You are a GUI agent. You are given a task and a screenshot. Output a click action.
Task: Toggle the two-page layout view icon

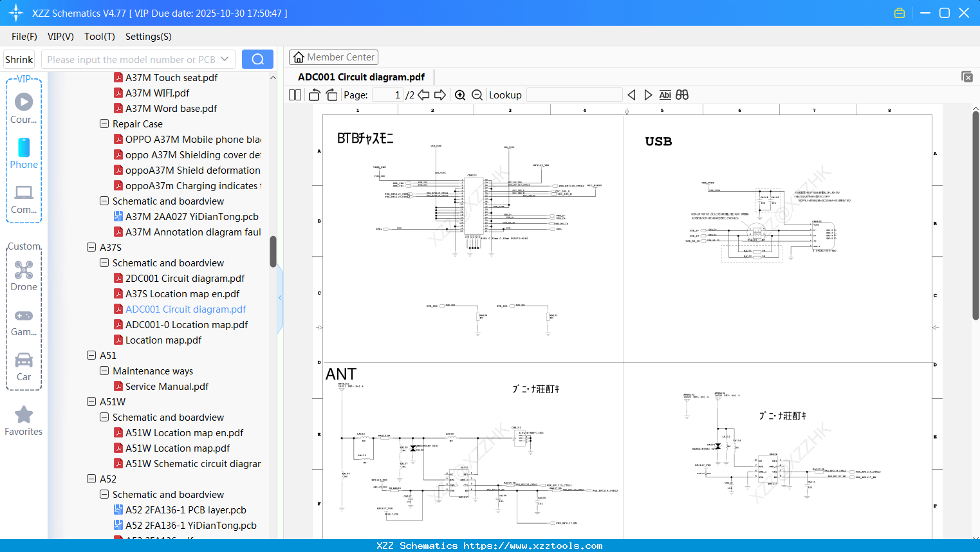[x=295, y=95]
